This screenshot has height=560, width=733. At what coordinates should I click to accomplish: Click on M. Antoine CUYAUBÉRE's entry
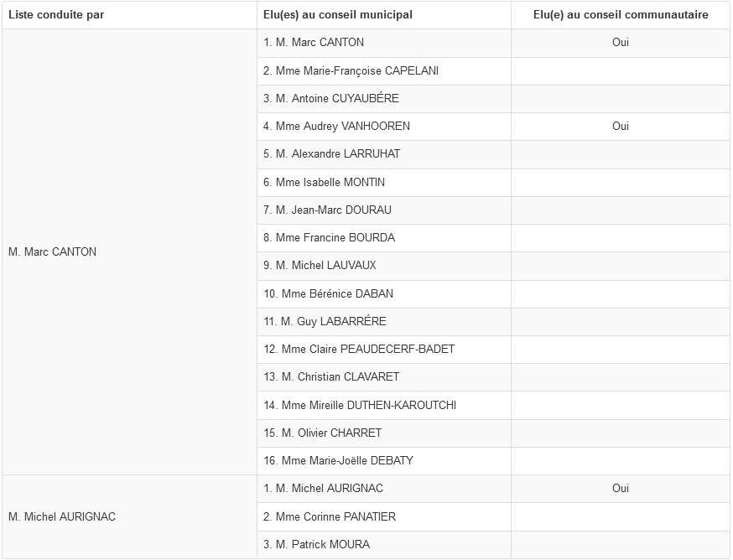pos(330,98)
